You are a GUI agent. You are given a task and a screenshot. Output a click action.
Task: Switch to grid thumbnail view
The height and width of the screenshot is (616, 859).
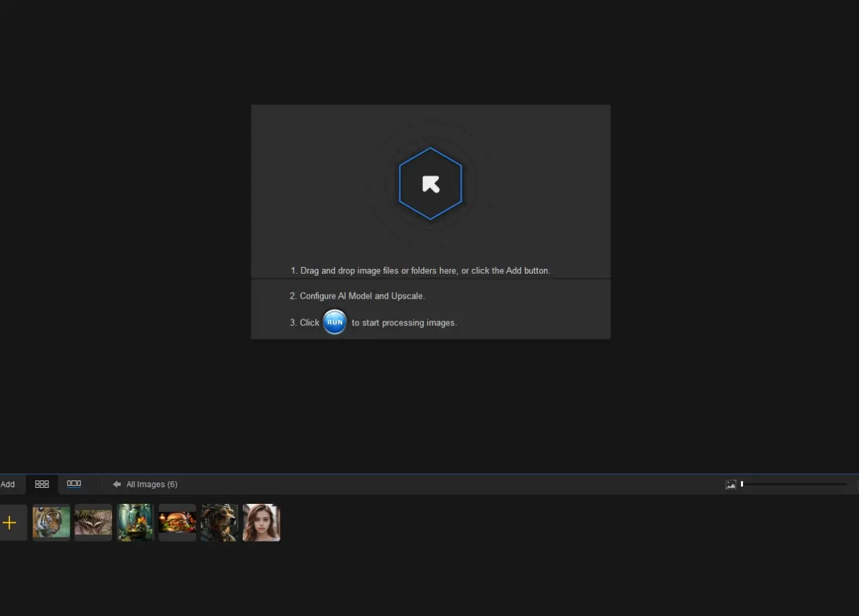point(42,484)
